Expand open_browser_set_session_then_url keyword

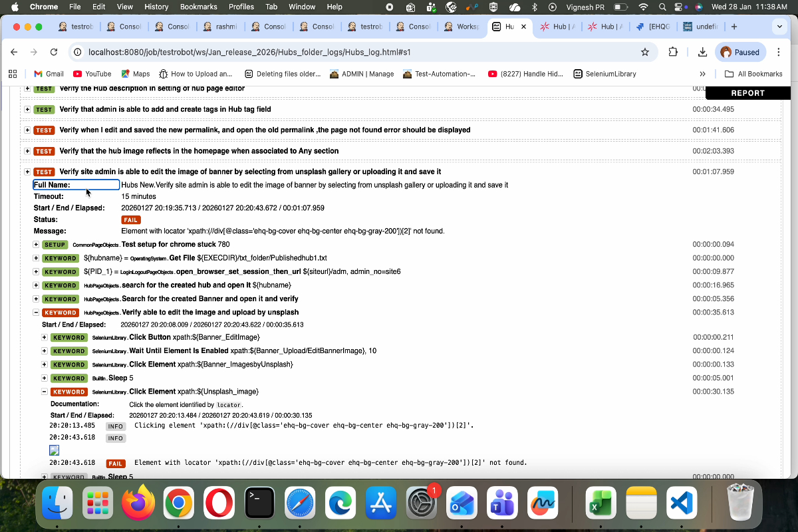pos(37,271)
